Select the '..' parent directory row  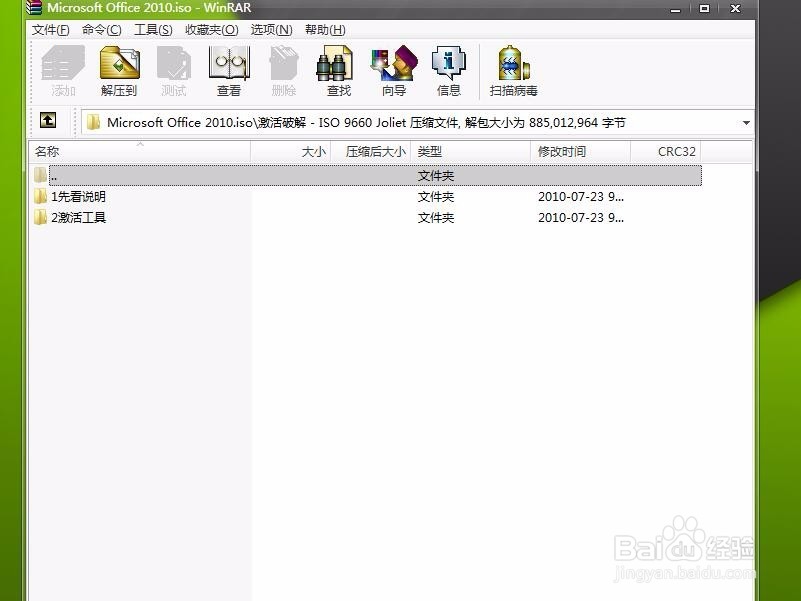[375, 175]
